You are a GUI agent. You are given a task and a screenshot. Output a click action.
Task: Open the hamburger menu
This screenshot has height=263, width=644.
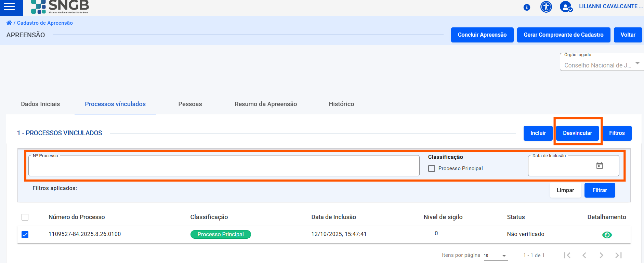pos(9,7)
